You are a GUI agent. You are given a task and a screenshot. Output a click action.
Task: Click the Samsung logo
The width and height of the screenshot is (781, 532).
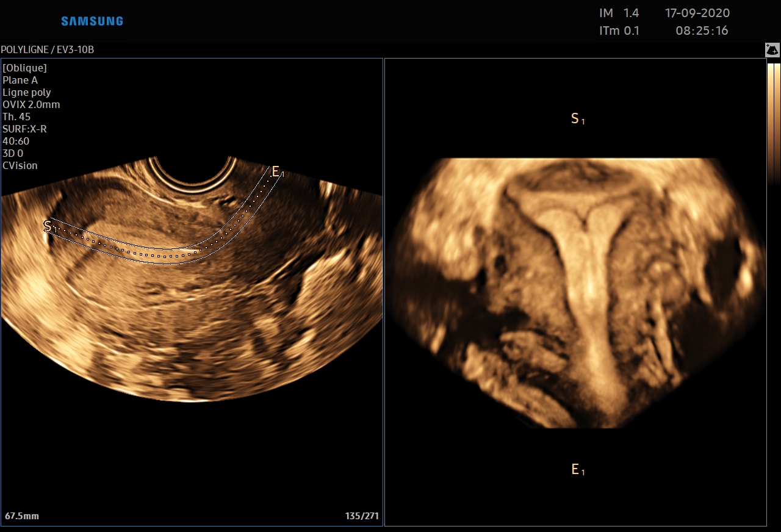(x=92, y=21)
